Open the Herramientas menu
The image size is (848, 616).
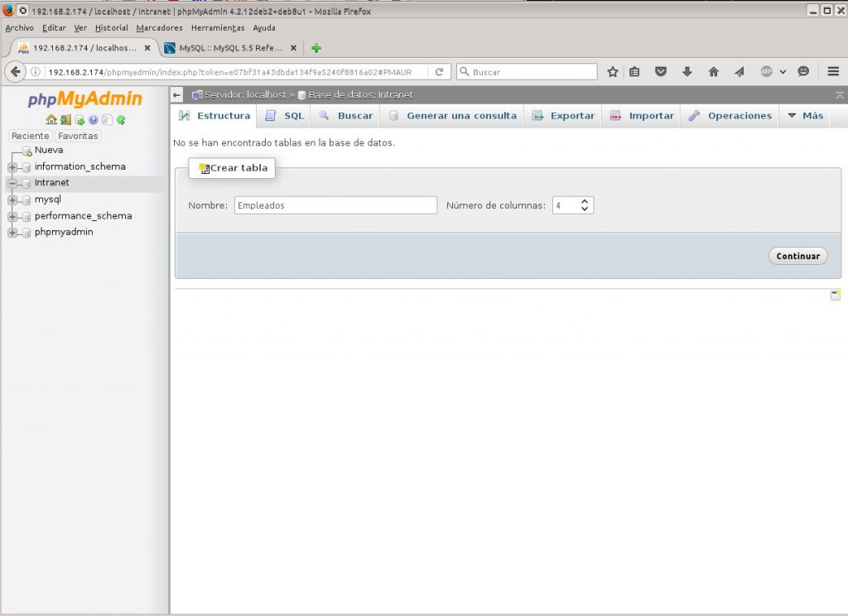(218, 27)
